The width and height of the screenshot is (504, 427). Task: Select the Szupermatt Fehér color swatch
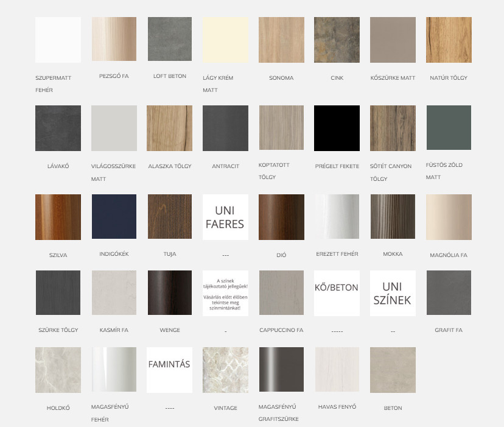coord(58,40)
